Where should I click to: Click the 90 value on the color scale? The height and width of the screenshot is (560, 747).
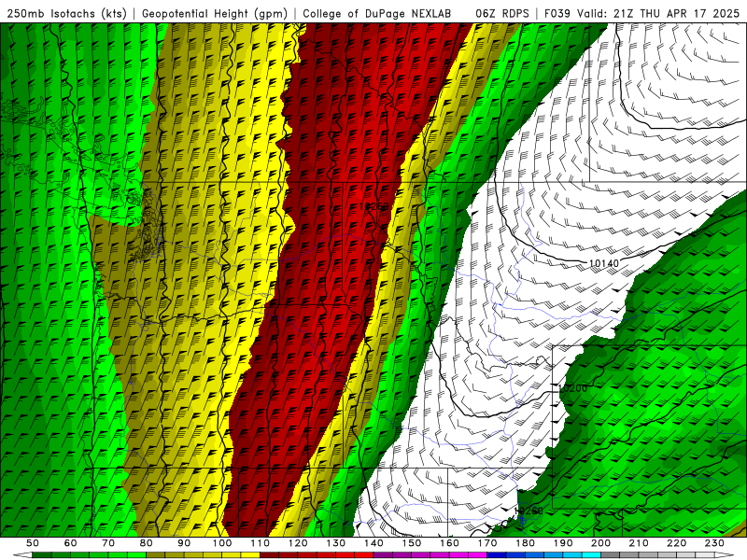coord(184,543)
